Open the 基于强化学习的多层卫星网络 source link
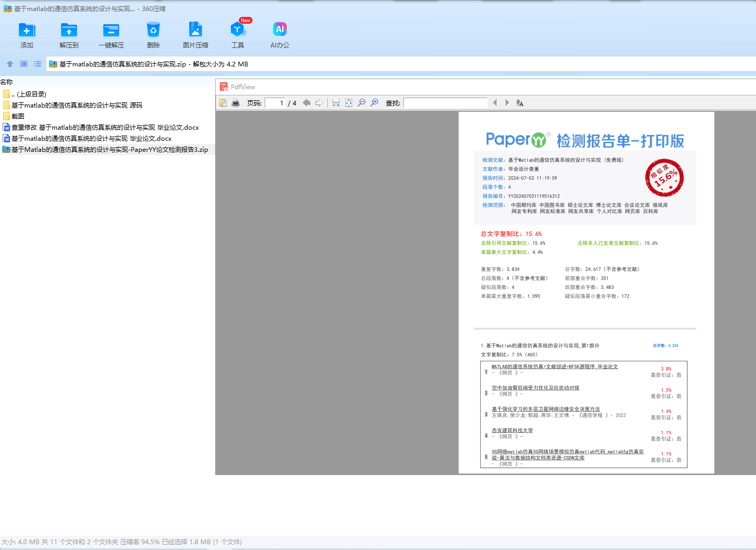 546,409
